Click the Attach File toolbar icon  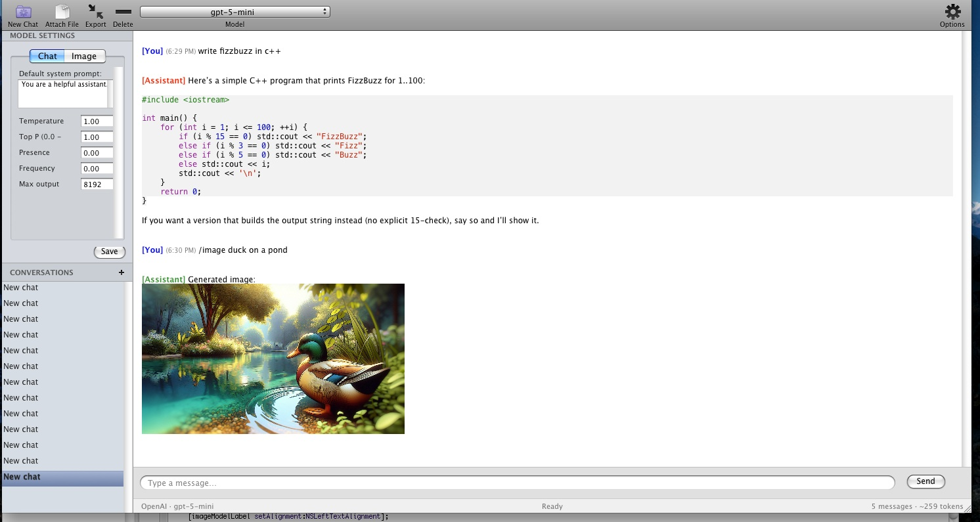pos(62,12)
